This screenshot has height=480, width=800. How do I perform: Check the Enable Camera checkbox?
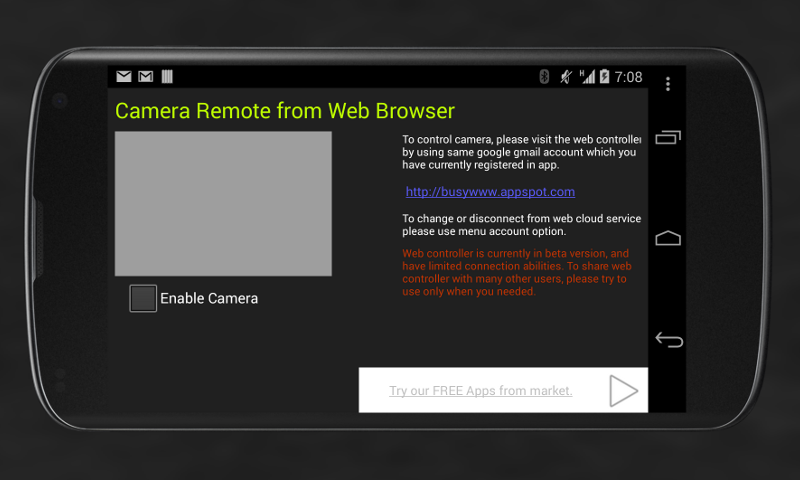point(143,298)
